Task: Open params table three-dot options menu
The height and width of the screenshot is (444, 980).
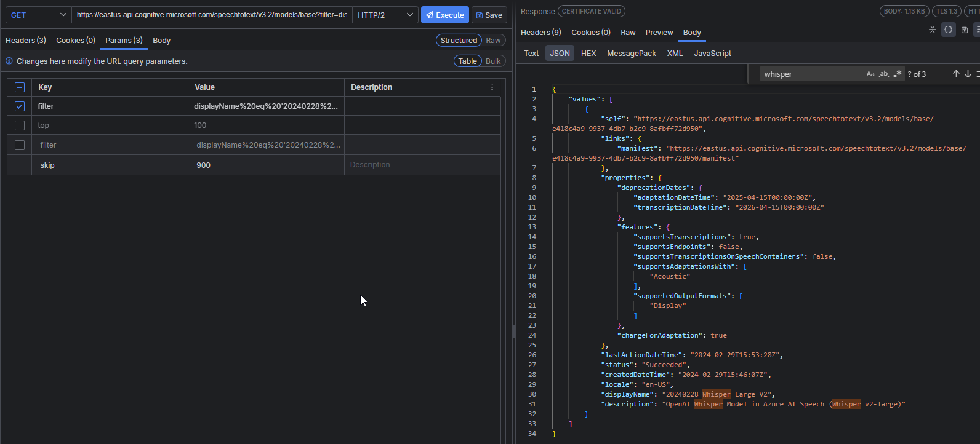Action: pos(492,87)
